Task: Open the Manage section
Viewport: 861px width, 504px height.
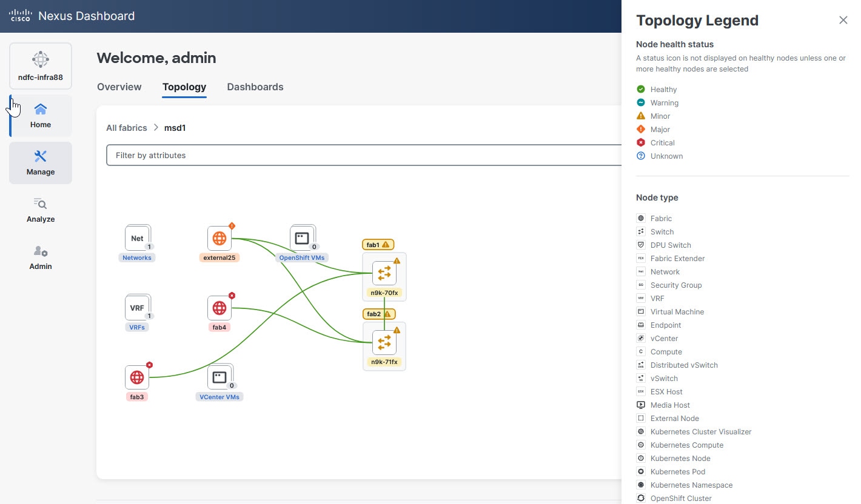Action: coord(41,163)
